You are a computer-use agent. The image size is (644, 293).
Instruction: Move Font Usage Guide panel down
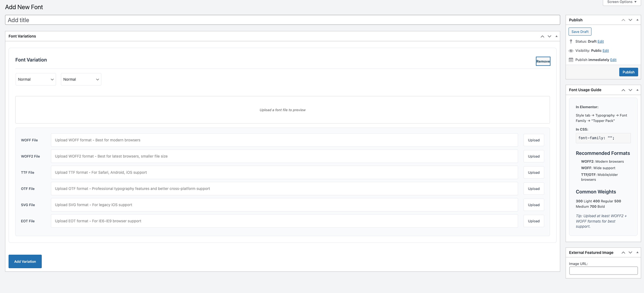coord(630,90)
